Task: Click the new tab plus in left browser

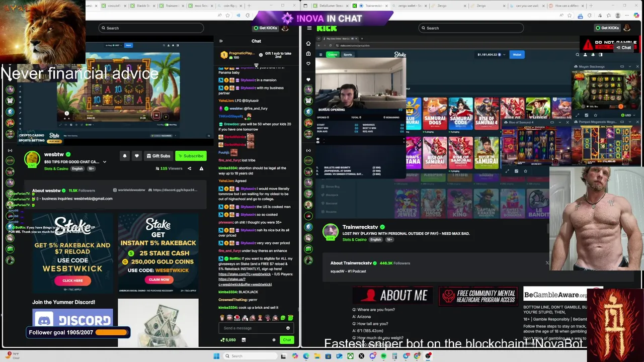Action: coord(249,6)
